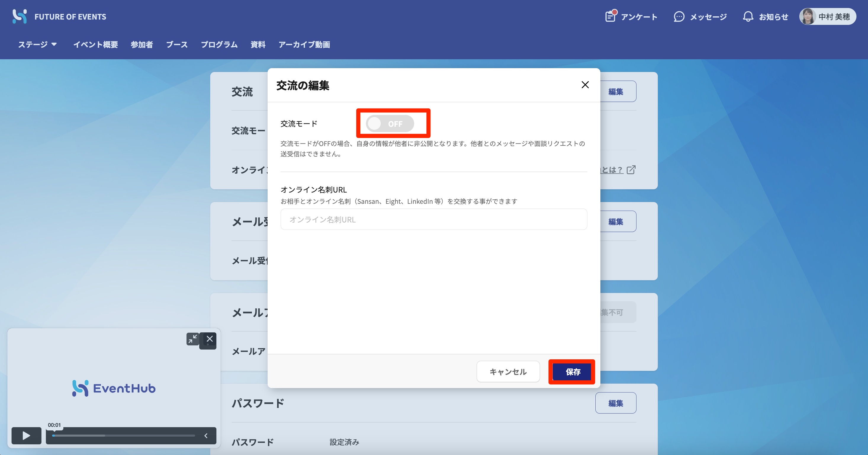Screen dimensions: 868x455
Task: Collapse the player controls with the chevron
Action: (x=206, y=436)
